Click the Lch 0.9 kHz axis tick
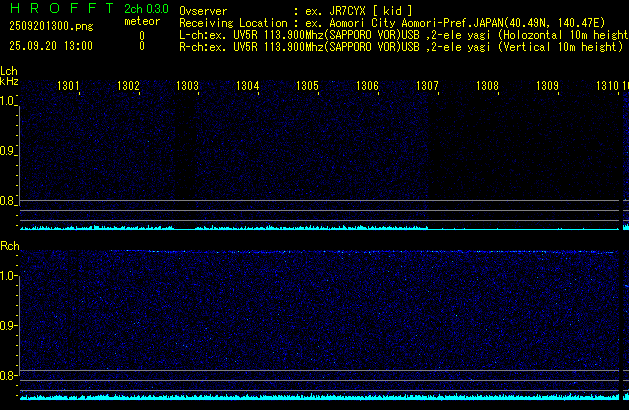Image resolution: width=629 pixels, height=410 pixels. tap(9, 151)
